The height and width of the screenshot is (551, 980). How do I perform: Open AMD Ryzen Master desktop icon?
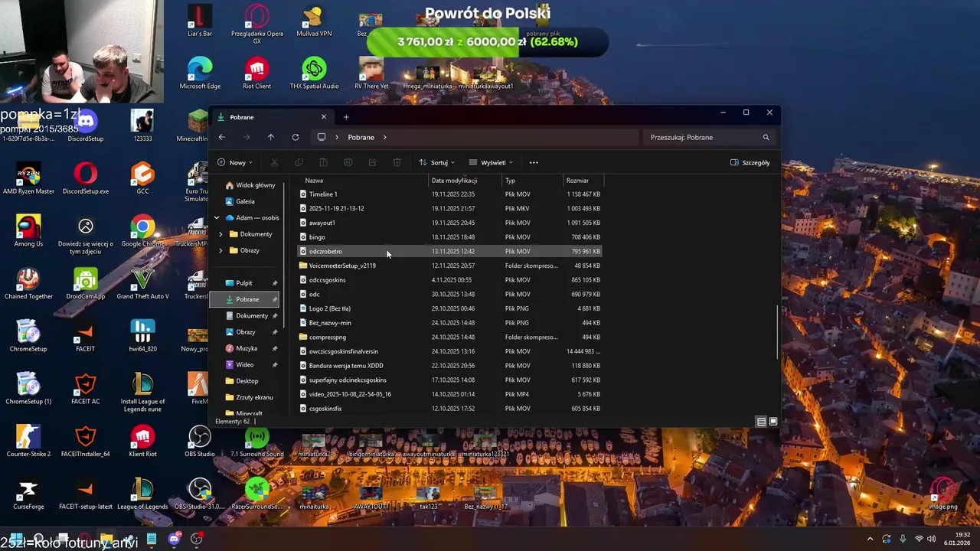28,178
